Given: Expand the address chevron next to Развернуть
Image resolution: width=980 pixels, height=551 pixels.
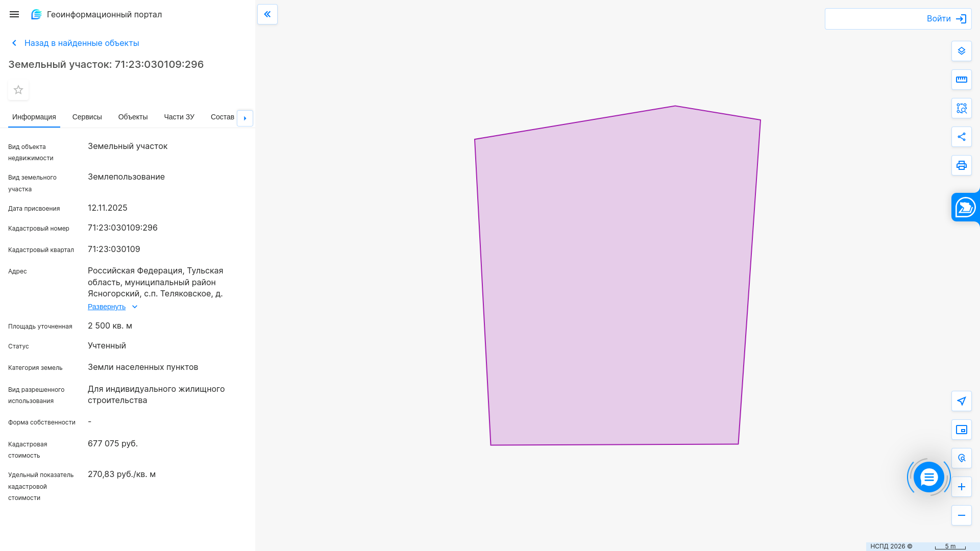Looking at the screenshot, I should (135, 307).
